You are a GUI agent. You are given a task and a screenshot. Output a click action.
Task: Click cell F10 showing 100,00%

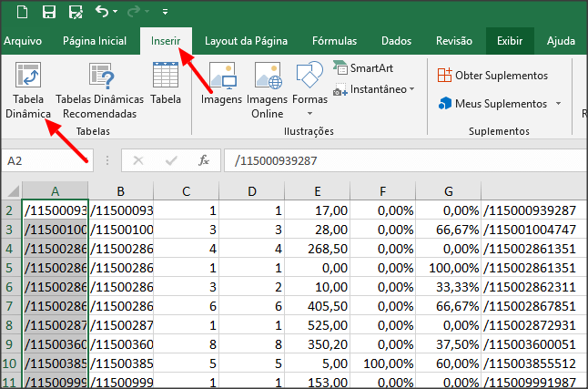point(382,363)
